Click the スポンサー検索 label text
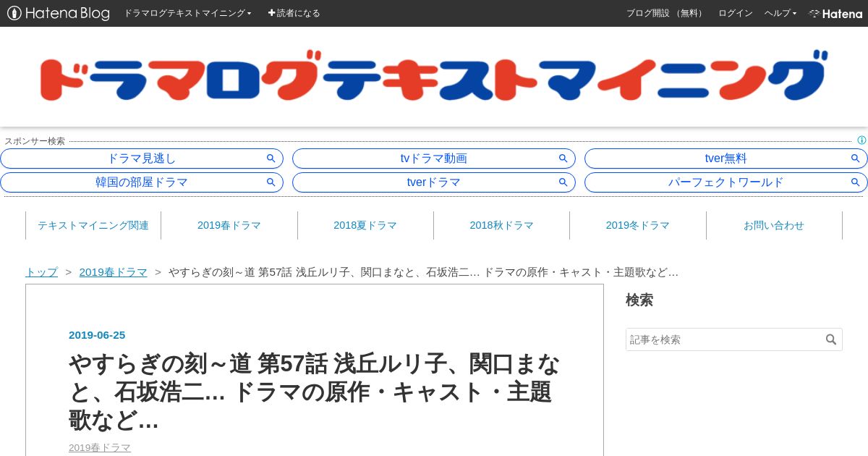Screen dimensions: 868x456 click(x=35, y=141)
